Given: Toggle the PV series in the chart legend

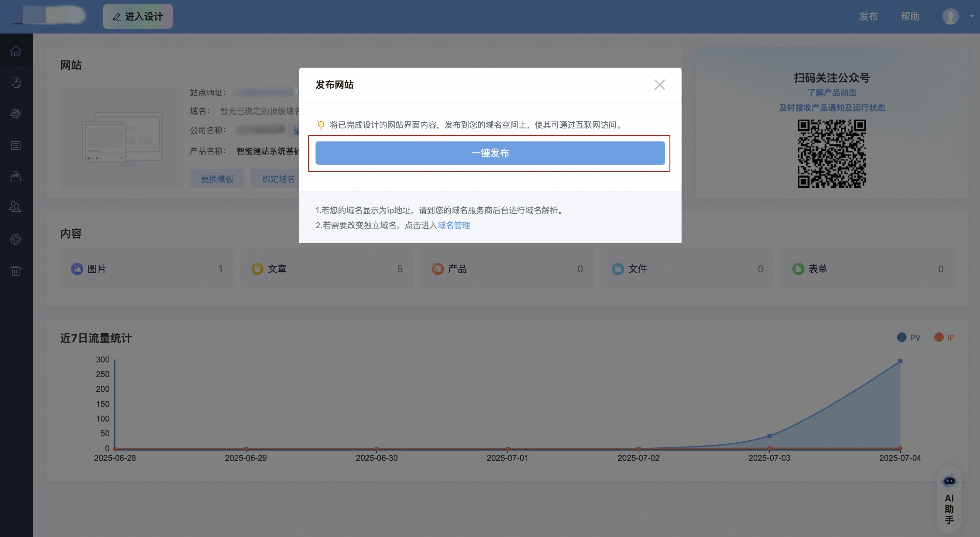Looking at the screenshot, I should pos(902,337).
